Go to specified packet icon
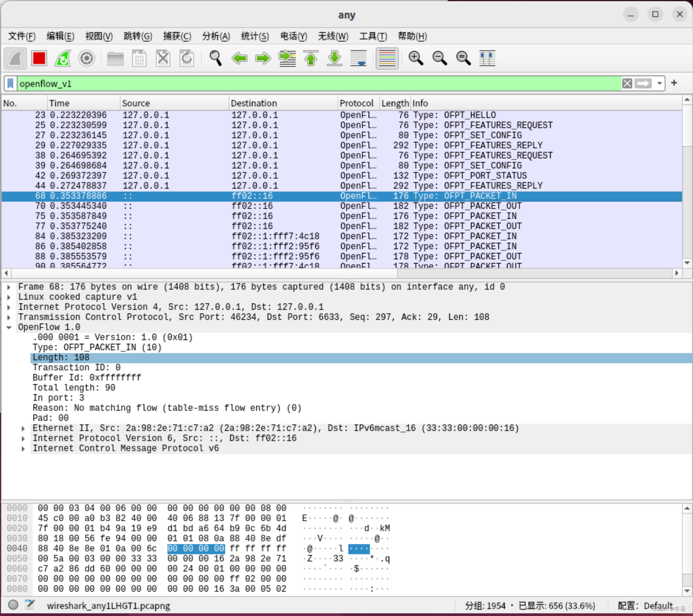 (287, 59)
